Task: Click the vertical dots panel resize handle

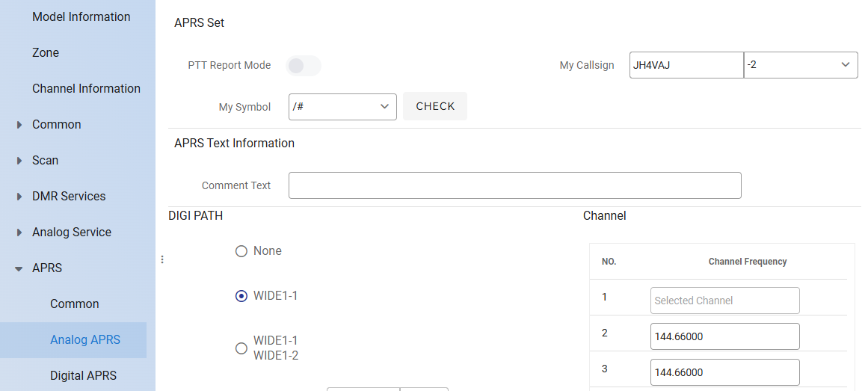Action: 162,259
